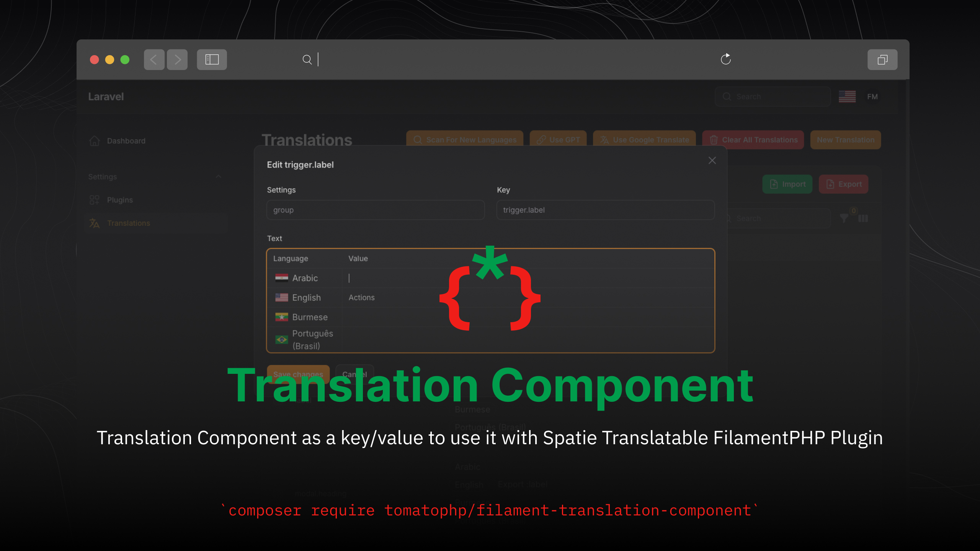The width and height of the screenshot is (980, 551).
Task: Close the Edit trigger.label dialog
Action: (712, 160)
